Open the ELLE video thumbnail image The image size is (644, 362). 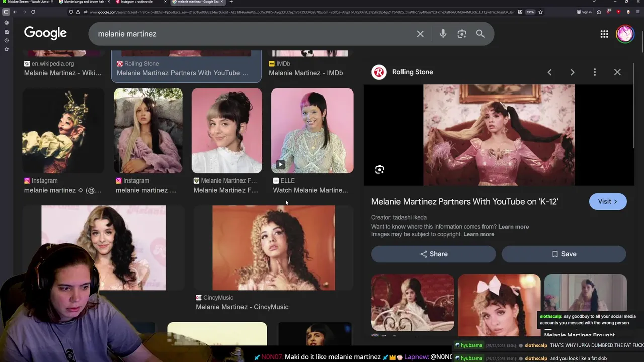(x=312, y=131)
